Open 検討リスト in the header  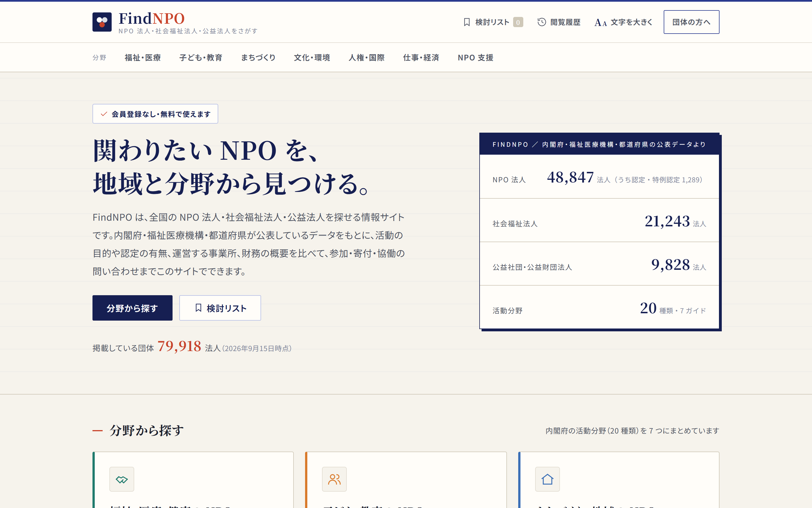click(x=492, y=22)
